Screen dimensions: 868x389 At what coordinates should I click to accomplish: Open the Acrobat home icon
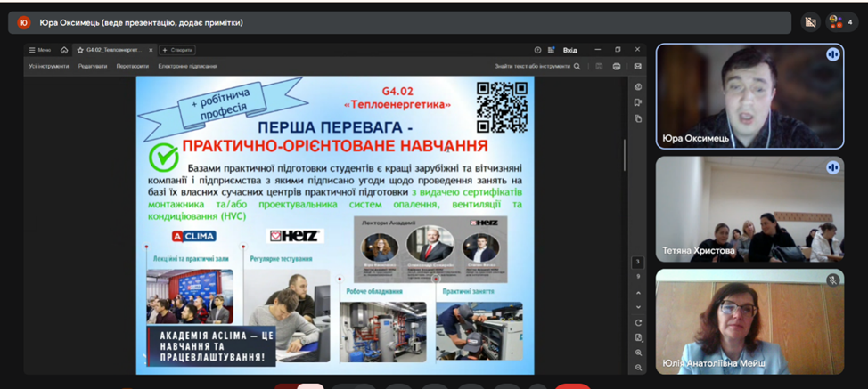point(64,50)
